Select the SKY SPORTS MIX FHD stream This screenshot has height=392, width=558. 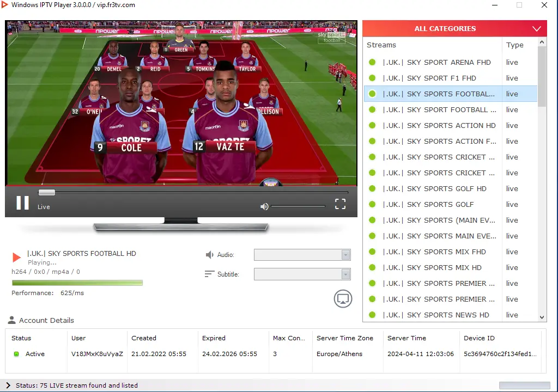[x=451, y=252]
